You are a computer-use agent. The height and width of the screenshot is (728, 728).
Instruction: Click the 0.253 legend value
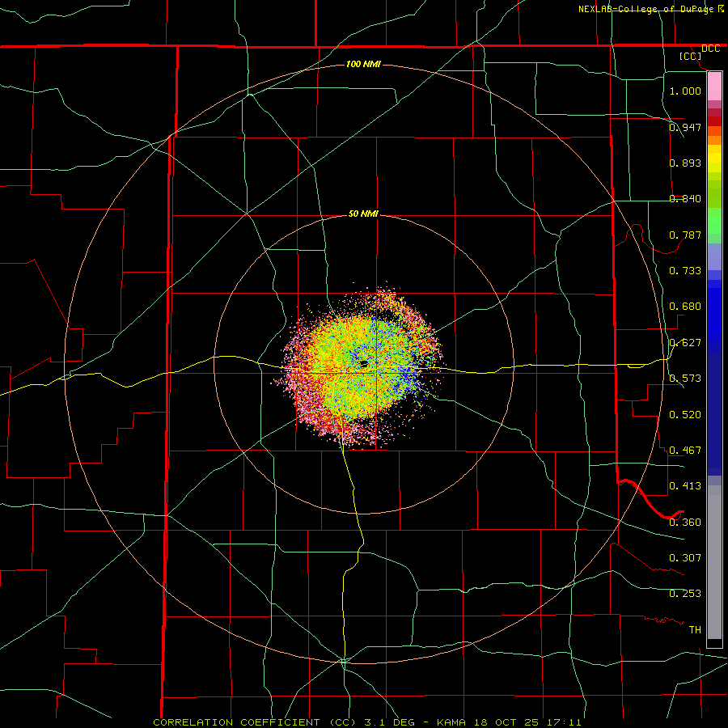685,594
